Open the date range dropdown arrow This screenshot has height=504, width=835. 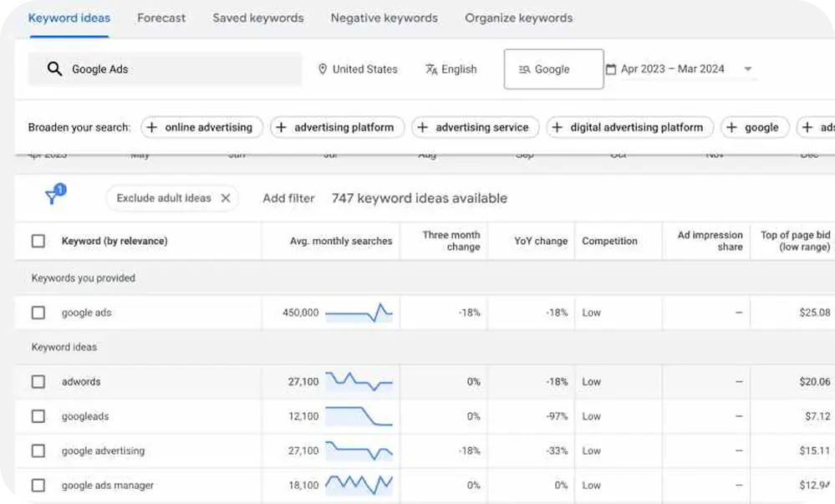[748, 69]
